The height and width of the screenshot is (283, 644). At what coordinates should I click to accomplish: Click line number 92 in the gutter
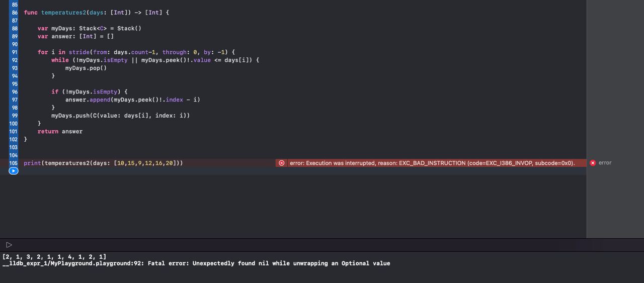[14, 60]
